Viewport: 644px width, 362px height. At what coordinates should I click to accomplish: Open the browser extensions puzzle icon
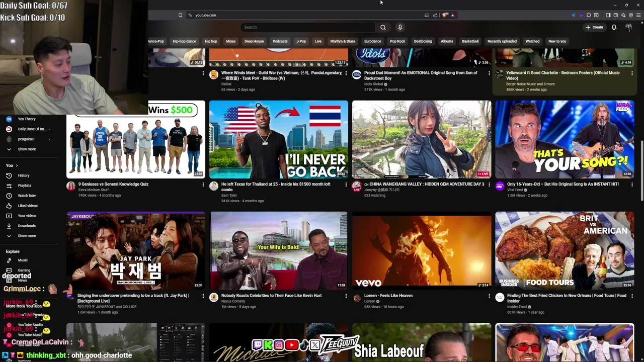click(x=589, y=15)
